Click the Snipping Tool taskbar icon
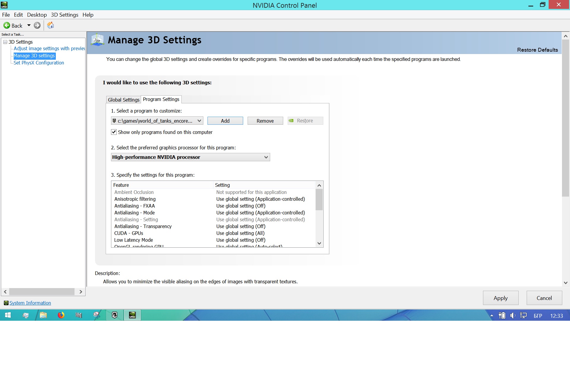 [97, 315]
